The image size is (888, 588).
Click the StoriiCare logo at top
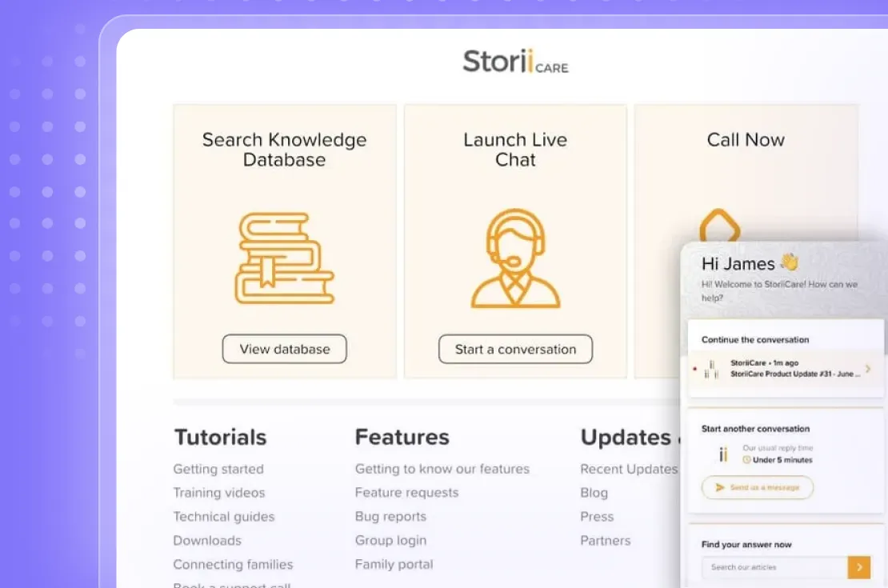pos(515,61)
